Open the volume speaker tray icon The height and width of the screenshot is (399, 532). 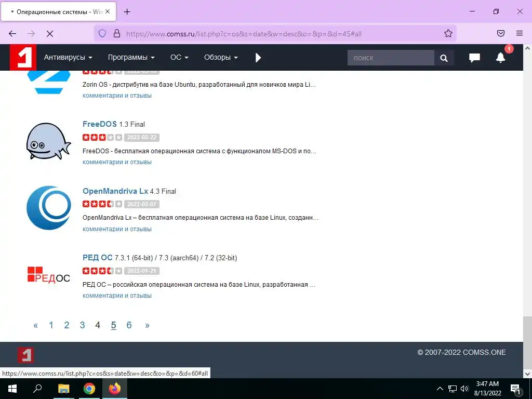464,389
